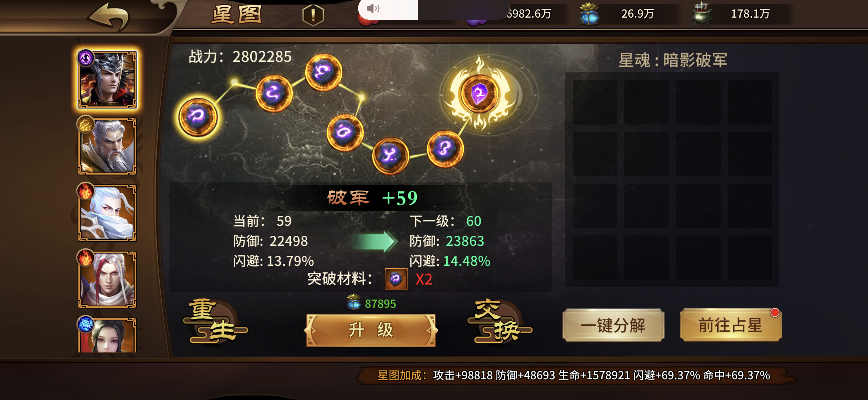Click the back arrow icon

tap(108, 17)
